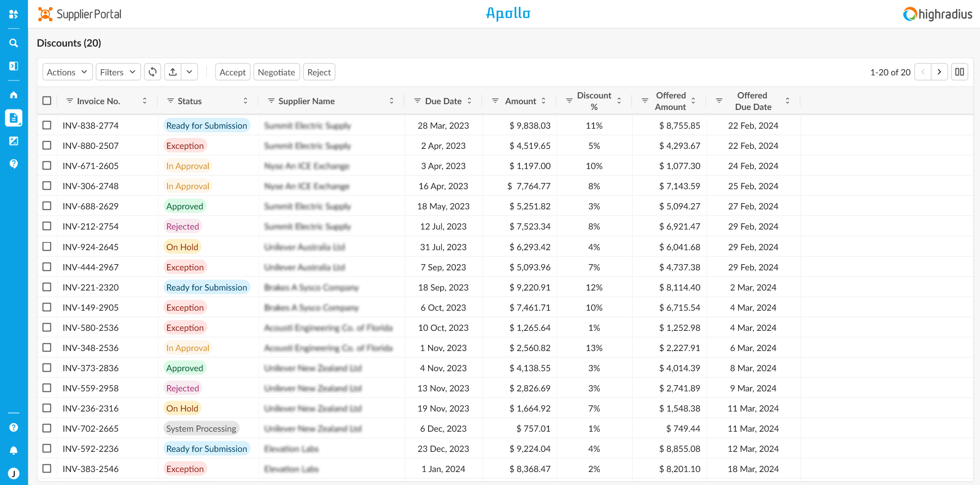
Task: Expand the export options chevron
Action: point(190,72)
